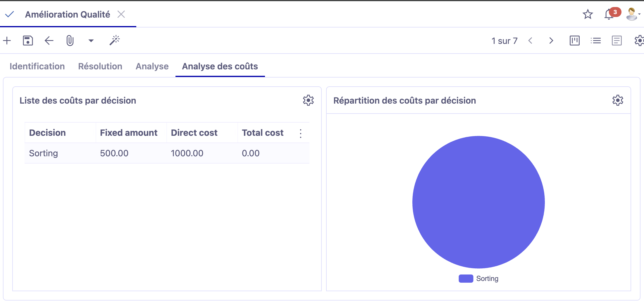Open the user profile avatar menu
Screen dimensions: 644x302
click(632, 14)
